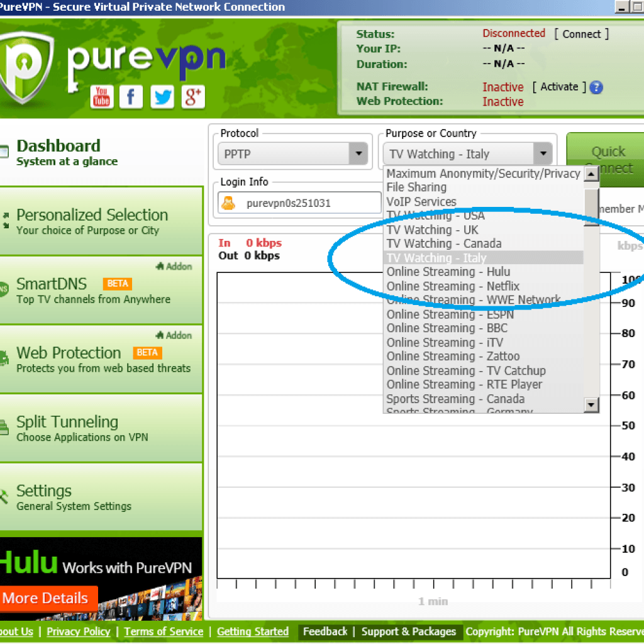Viewport: 644px width, 644px height.
Task: Select TV Watching - UK
Action: coord(483,230)
